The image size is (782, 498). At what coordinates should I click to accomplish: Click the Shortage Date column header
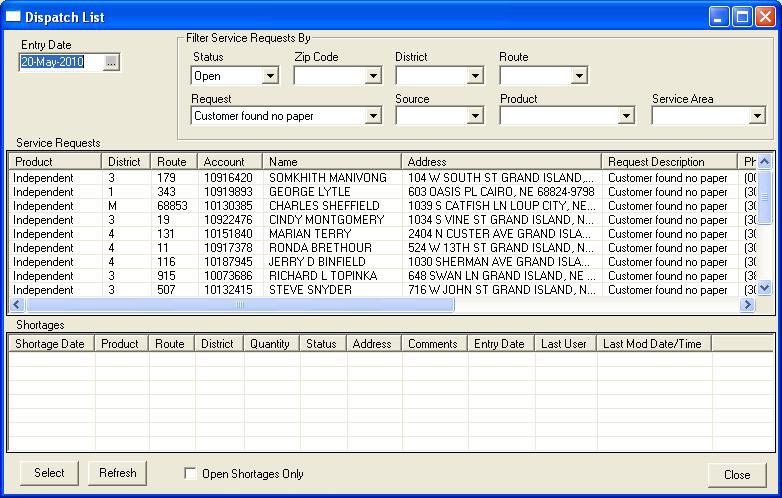(x=50, y=343)
